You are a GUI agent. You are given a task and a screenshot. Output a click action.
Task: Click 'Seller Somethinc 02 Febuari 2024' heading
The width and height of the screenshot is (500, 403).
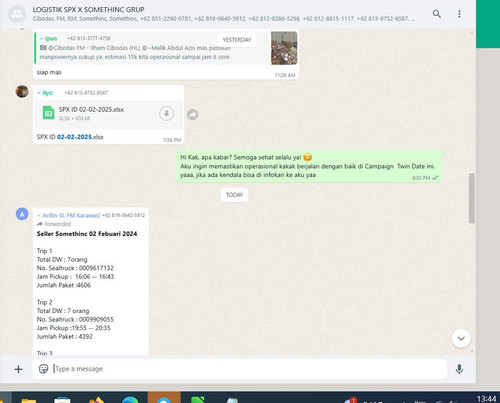pyautogui.click(x=87, y=234)
